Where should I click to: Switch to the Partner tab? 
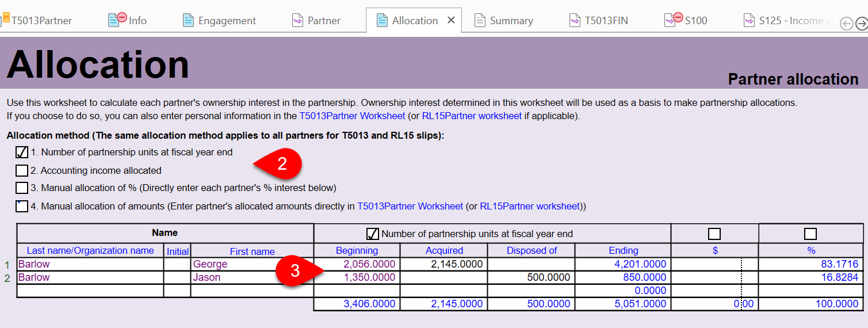click(324, 21)
